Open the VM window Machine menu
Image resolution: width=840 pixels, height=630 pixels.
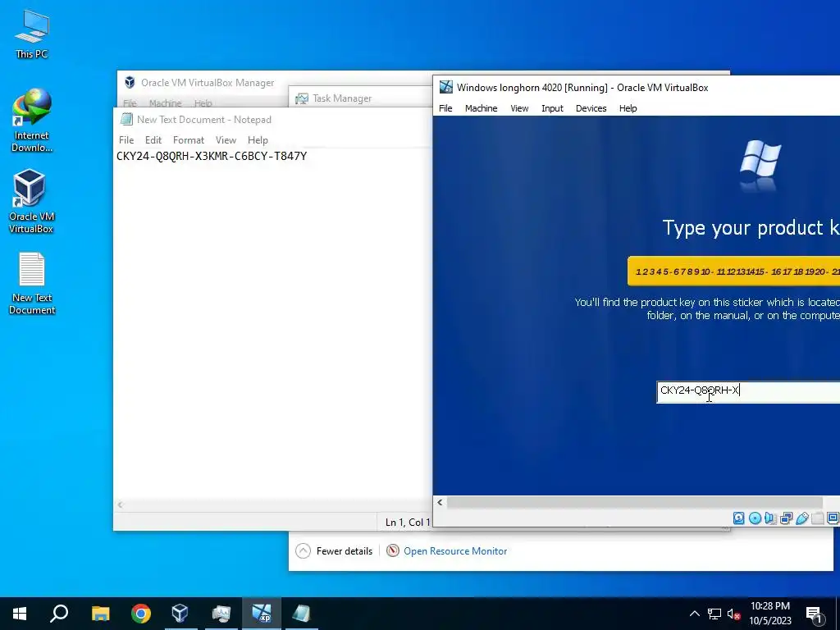[481, 108]
